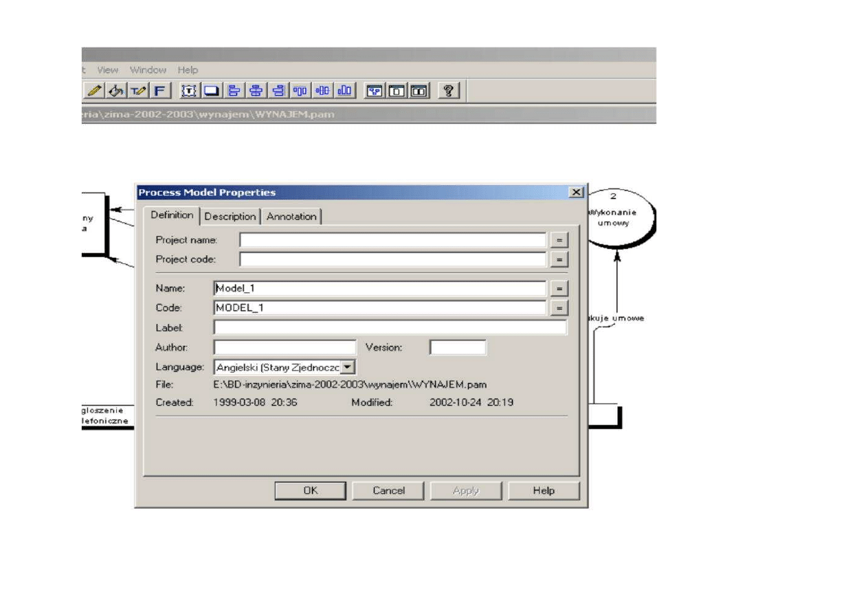Toggle the shadow rectangle icon in toolbar

click(x=212, y=91)
